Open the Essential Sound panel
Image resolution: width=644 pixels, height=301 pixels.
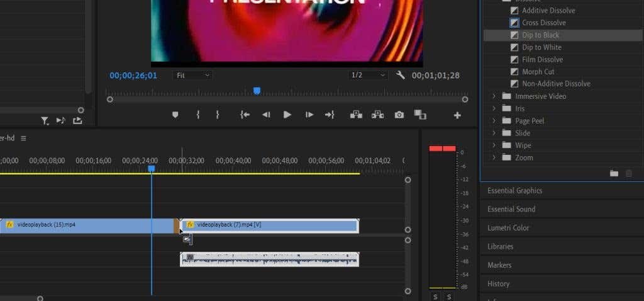click(511, 209)
